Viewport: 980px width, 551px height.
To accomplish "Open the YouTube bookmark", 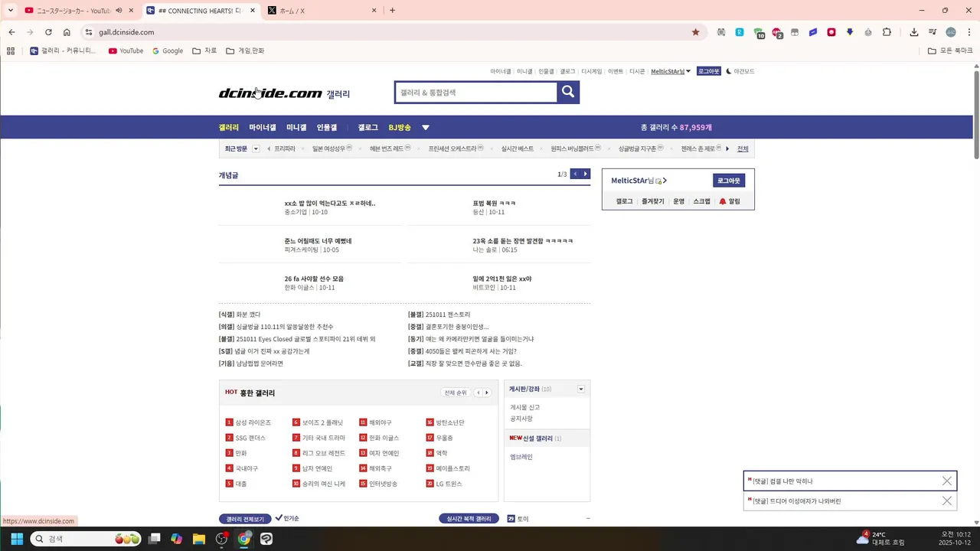I will coord(126,51).
